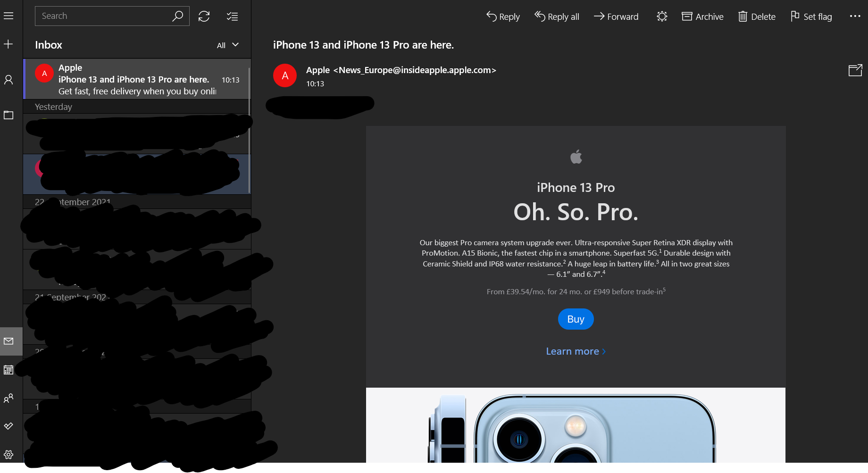Open the hamburger navigation menu
The image size is (868, 473).
coord(8,16)
